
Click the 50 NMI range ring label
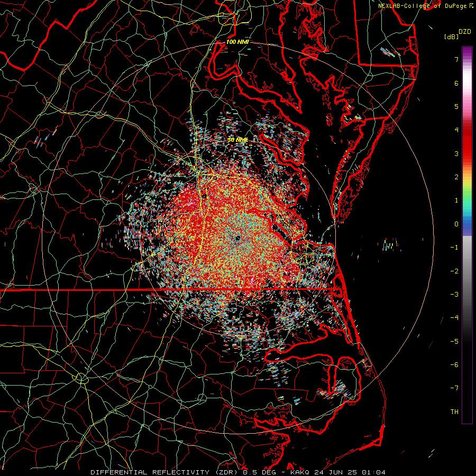click(237, 140)
